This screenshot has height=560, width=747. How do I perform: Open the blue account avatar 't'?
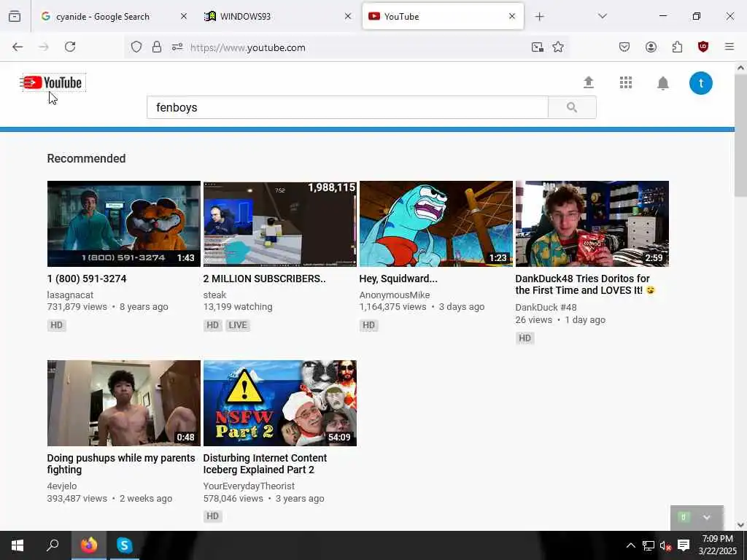click(x=701, y=83)
